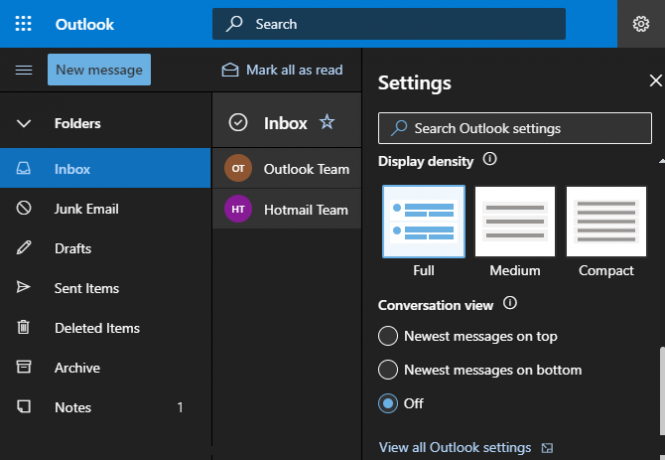665x460 pixels.
Task: Collapse the Folders list chevron
Action: click(x=24, y=123)
